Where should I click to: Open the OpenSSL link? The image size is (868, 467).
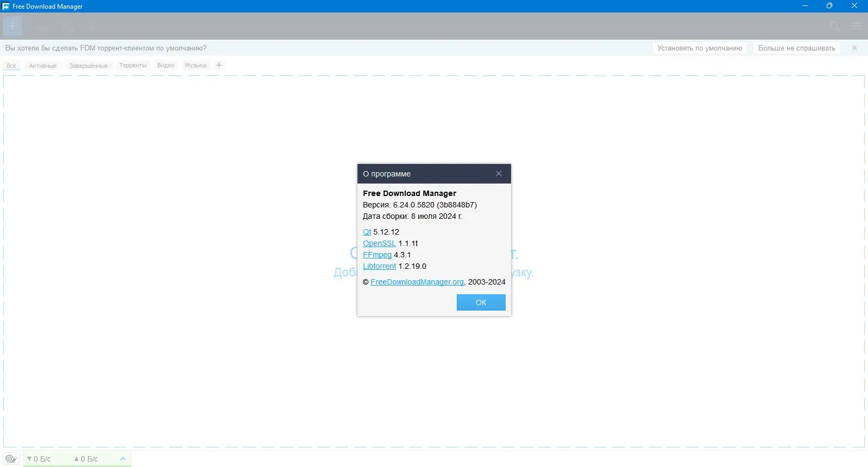click(379, 243)
